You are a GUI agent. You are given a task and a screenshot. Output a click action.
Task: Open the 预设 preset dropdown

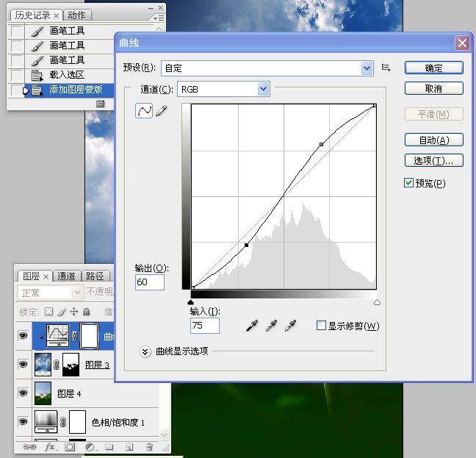coord(267,68)
